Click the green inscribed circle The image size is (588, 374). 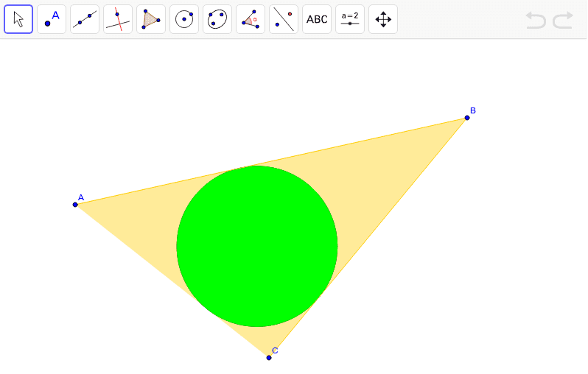tap(257, 246)
